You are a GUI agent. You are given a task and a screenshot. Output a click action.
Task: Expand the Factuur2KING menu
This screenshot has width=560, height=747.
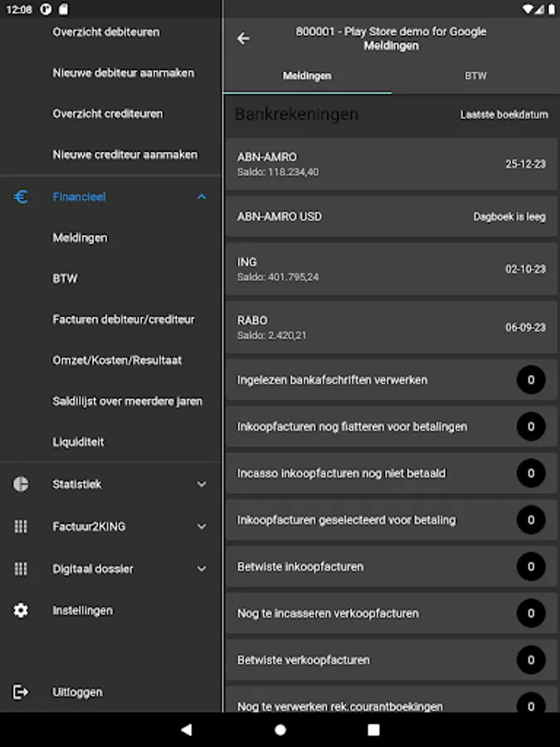pyautogui.click(x=200, y=526)
